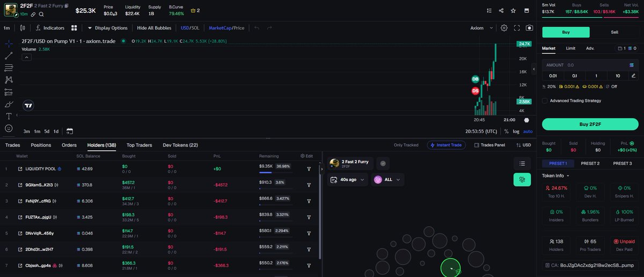Open the Dev Tokens (22) tab
The image size is (644, 277).
click(180, 145)
